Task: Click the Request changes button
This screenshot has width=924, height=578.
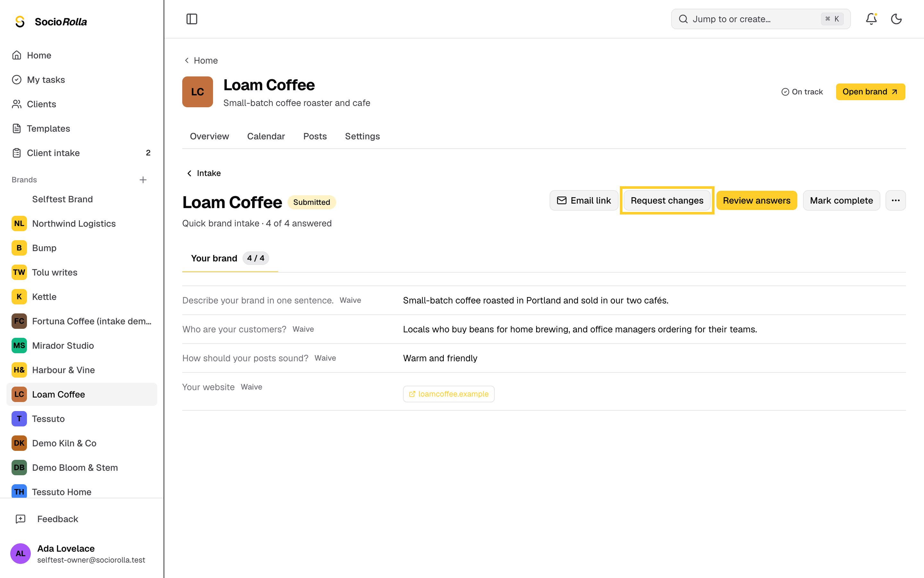Action: tap(667, 200)
